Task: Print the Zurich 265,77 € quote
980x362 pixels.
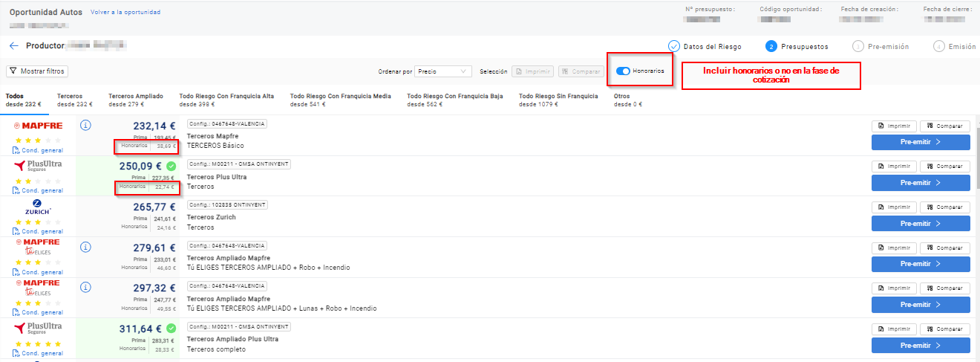Action: pyautogui.click(x=894, y=207)
